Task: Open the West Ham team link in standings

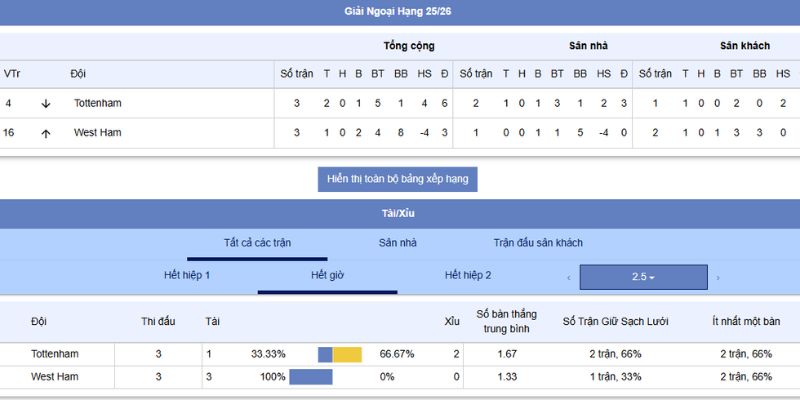Action: (x=97, y=133)
